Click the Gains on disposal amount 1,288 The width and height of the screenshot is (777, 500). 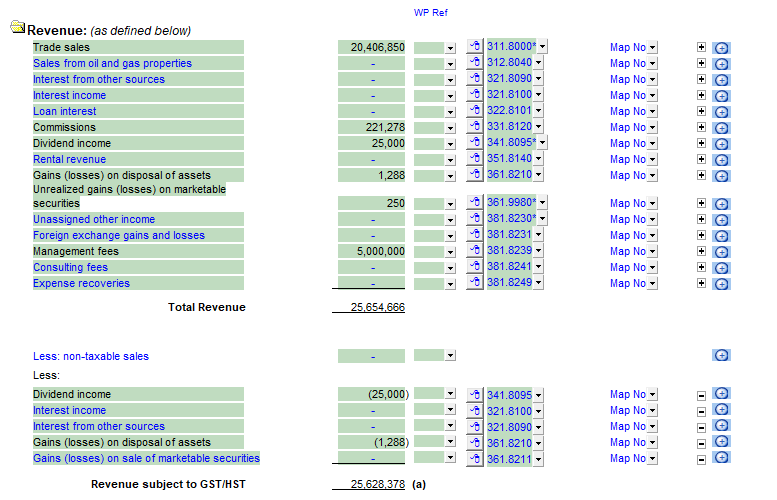click(391, 175)
